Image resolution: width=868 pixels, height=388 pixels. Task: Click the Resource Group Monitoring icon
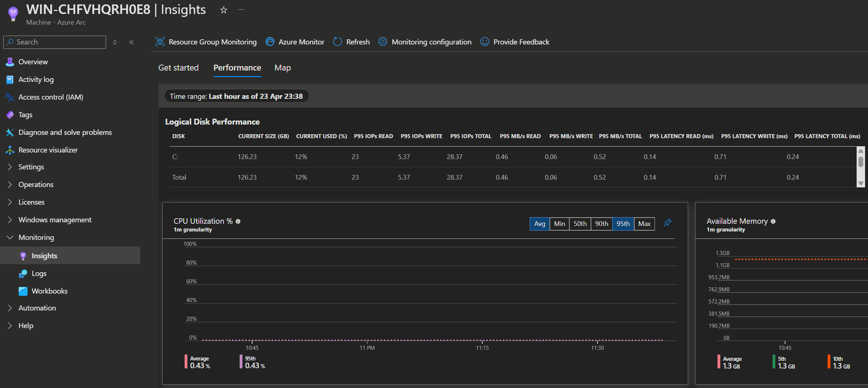pos(160,42)
